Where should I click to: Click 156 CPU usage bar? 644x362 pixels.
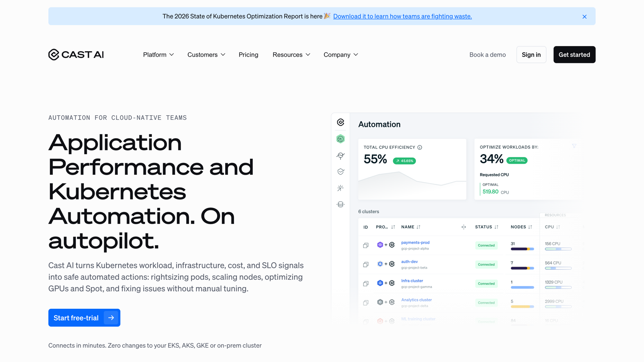(x=558, y=249)
